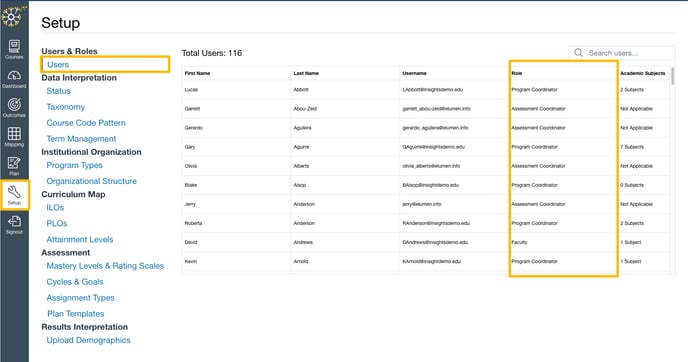
Task: Open Program Types
Action: 74,165
